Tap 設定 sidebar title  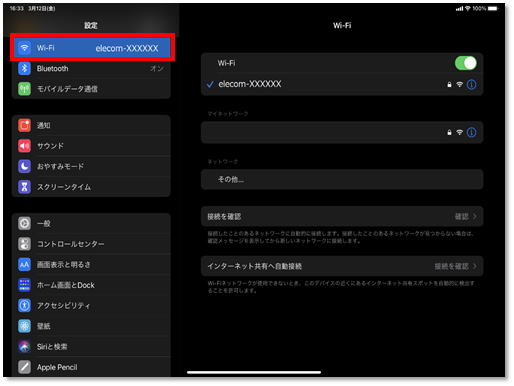tap(91, 25)
